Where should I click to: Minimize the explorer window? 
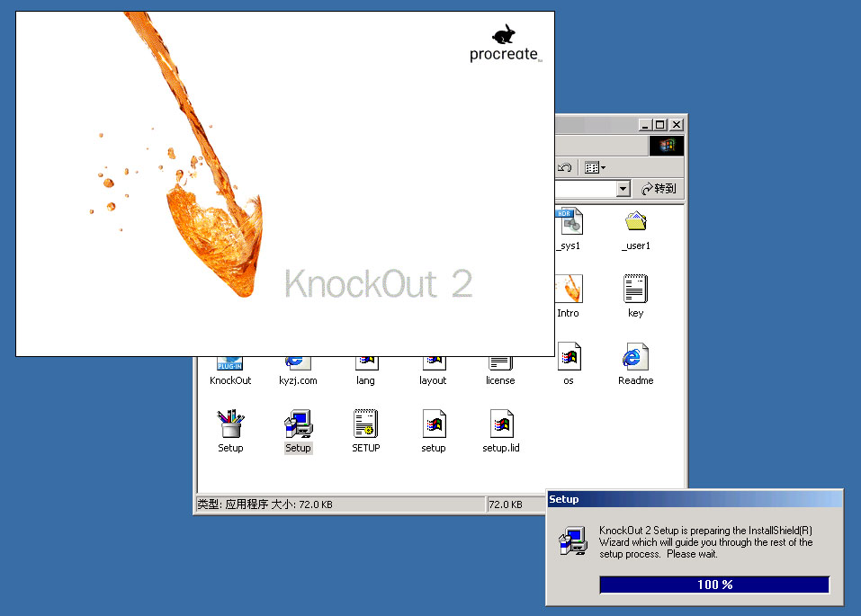(x=645, y=125)
